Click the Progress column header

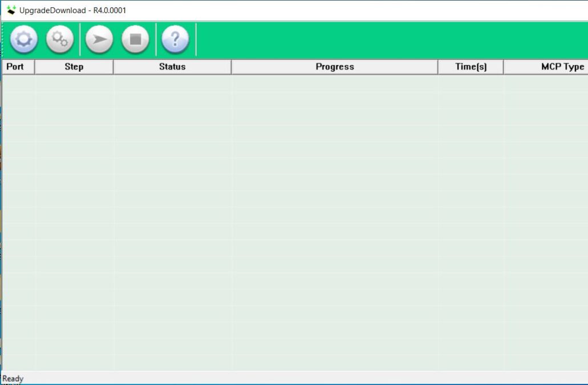click(335, 67)
